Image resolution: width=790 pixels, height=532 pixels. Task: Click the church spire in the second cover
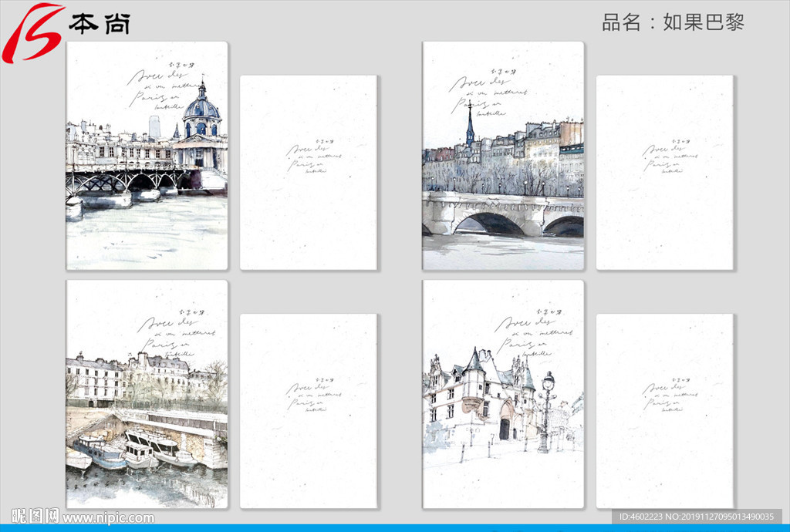[469, 123]
